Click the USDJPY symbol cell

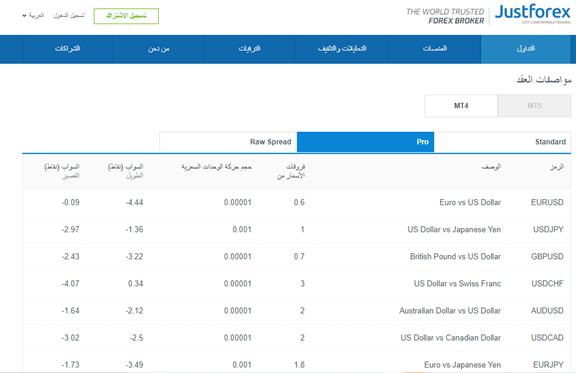(548, 230)
